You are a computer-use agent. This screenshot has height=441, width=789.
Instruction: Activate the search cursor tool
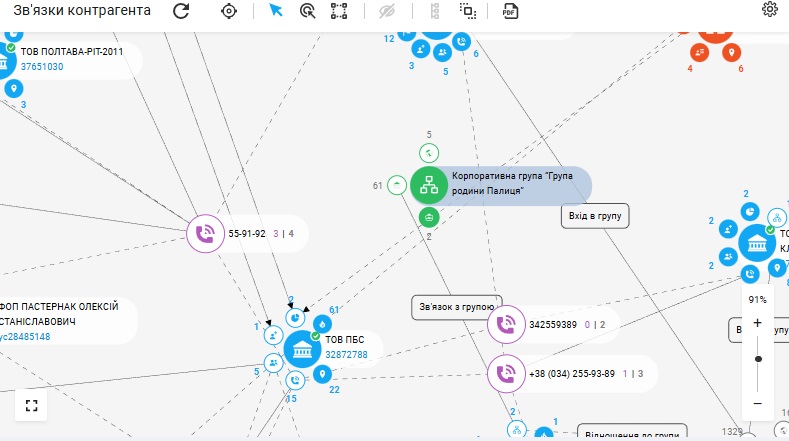click(308, 11)
